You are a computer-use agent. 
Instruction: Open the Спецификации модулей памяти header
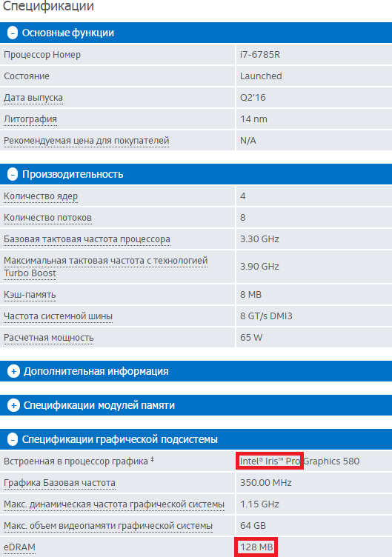[x=196, y=405]
